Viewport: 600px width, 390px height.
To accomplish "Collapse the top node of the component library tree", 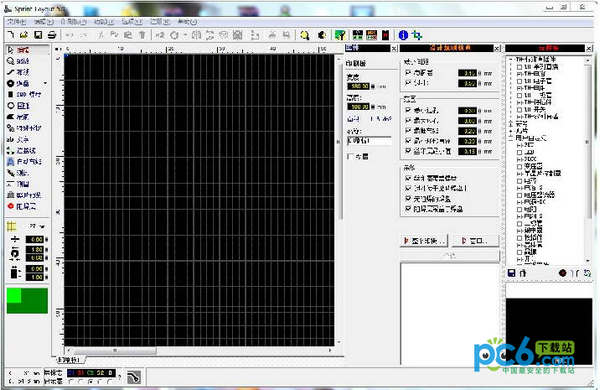I will pos(511,59).
